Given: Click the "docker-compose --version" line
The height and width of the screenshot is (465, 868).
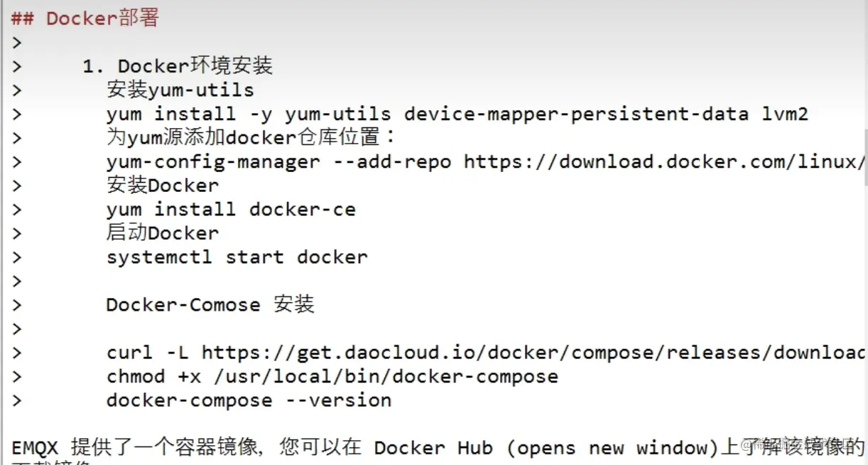Looking at the screenshot, I should click(249, 400).
